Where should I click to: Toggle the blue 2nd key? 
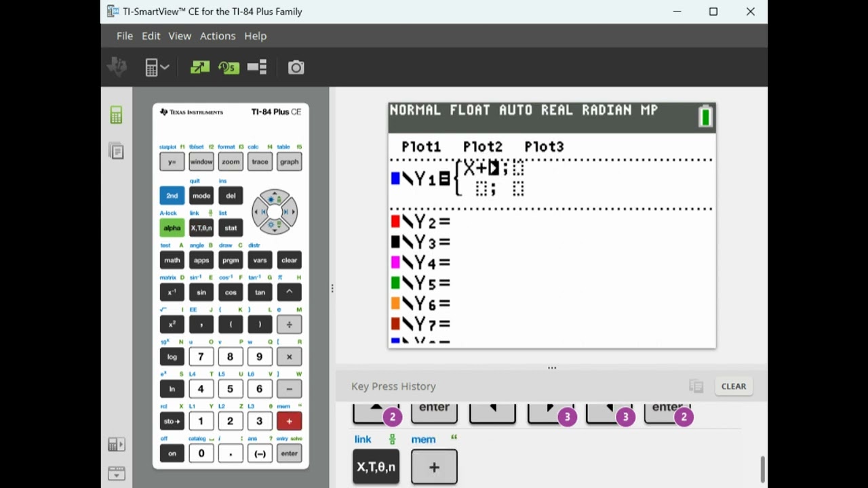[172, 196]
